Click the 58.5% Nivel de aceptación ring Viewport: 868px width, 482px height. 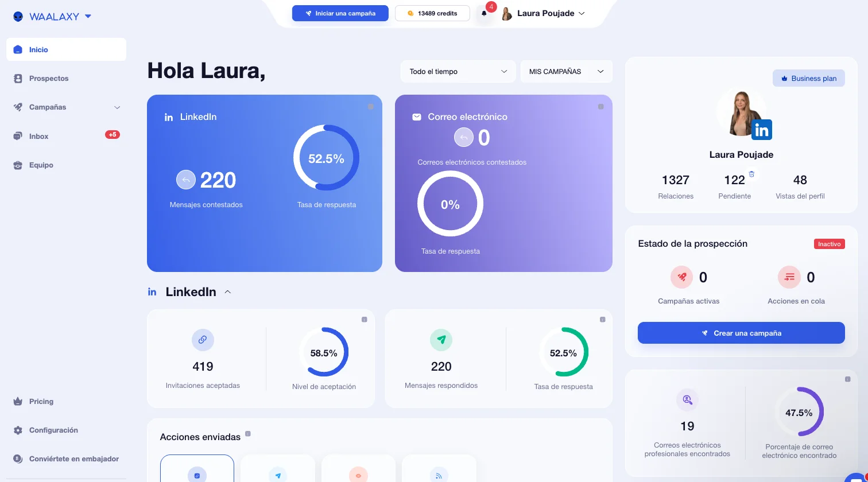[x=324, y=352]
